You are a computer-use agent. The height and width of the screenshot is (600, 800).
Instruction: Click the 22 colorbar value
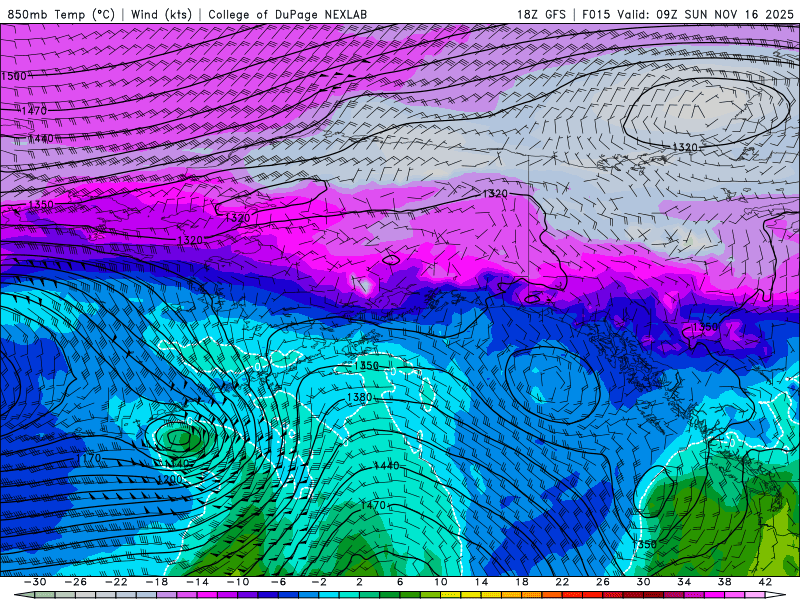(562, 582)
